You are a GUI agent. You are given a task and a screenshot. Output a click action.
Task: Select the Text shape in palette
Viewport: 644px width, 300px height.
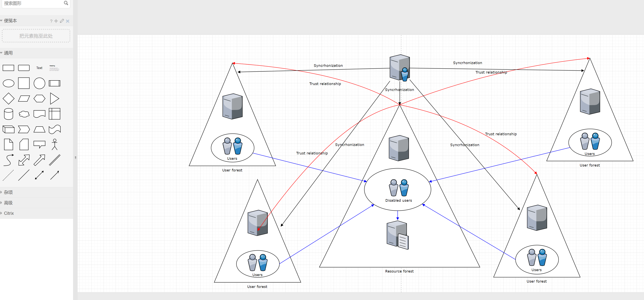click(39, 68)
